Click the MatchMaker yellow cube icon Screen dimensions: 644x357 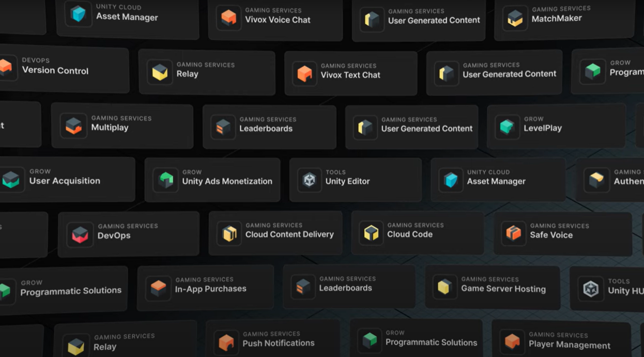pyautogui.click(x=515, y=18)
